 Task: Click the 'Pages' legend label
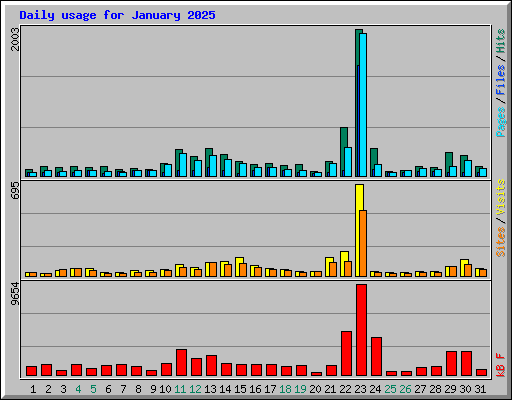click(x=501, y=122)
